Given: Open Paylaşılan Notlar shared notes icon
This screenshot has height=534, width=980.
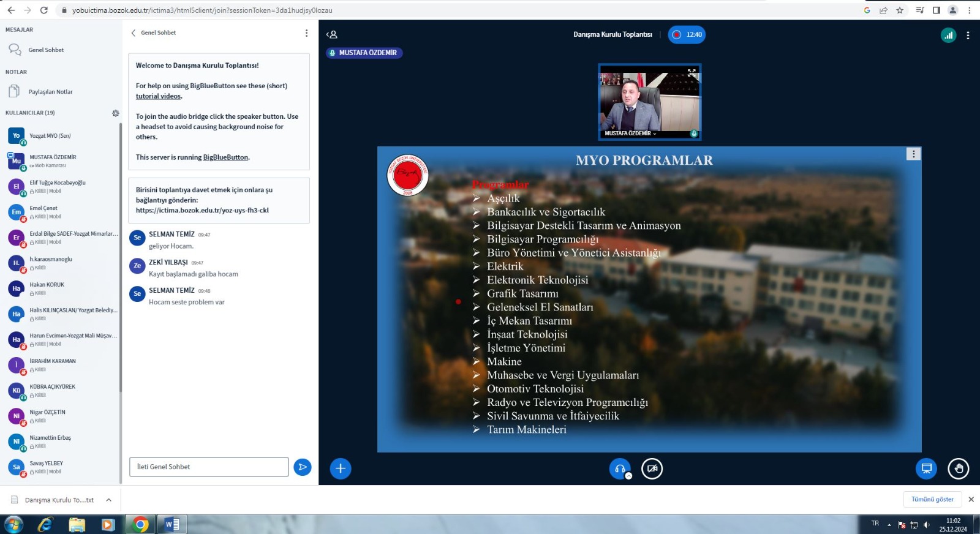Looking at the screenshot, I should tap(15, 91).
